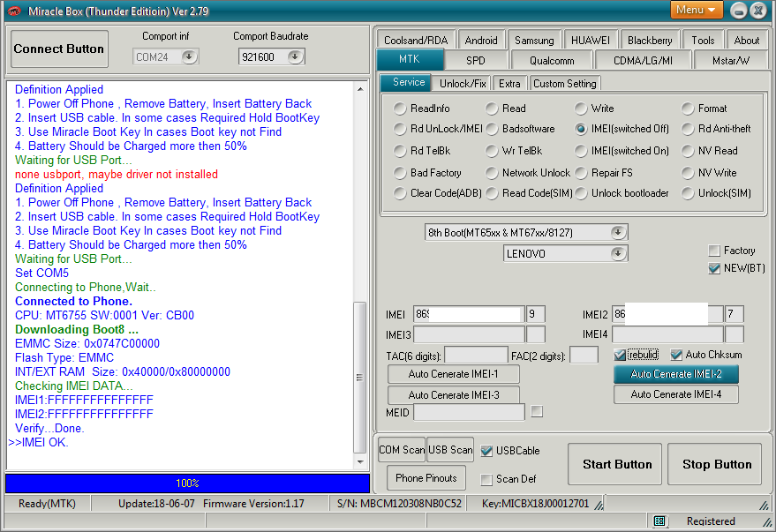
Task: Click the 100% blue progress bar
Action: tap(187, 483)
